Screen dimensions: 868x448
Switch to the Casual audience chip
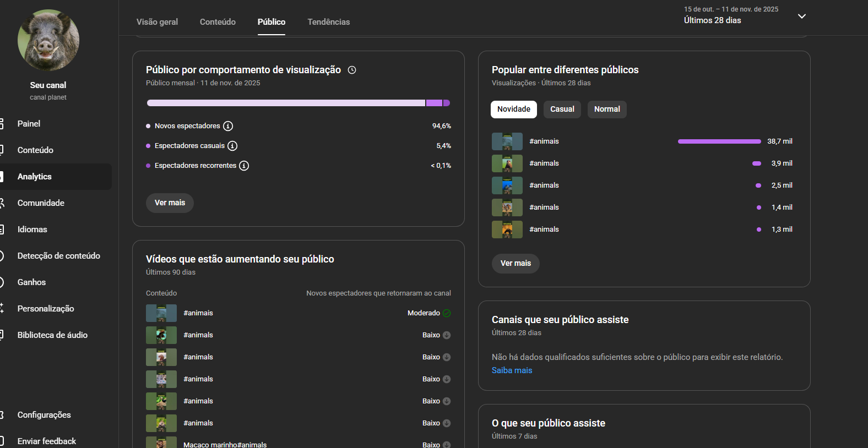[x=562, y=109]
